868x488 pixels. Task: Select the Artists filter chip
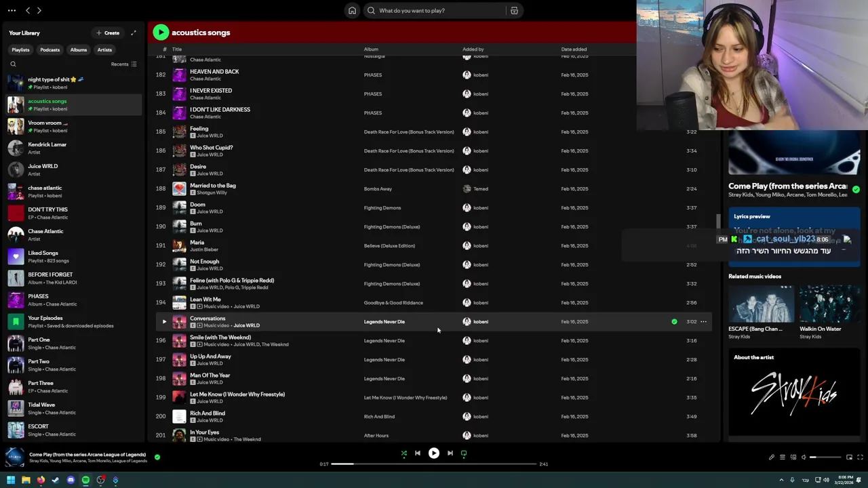104,49
